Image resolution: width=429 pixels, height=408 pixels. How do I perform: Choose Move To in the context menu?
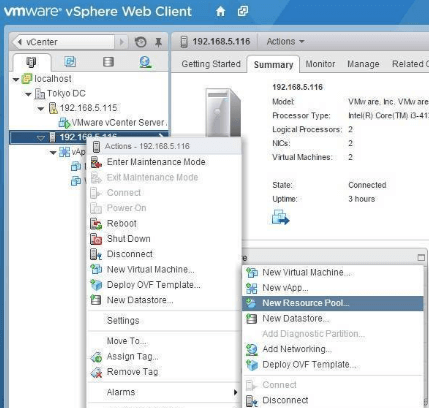coord(164,341)
